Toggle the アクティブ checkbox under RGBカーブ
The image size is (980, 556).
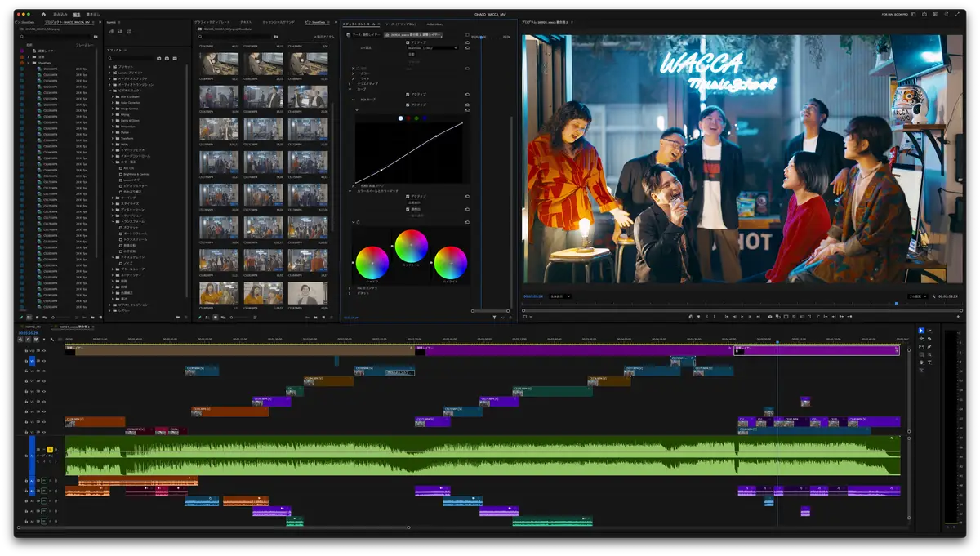(408, 105)
